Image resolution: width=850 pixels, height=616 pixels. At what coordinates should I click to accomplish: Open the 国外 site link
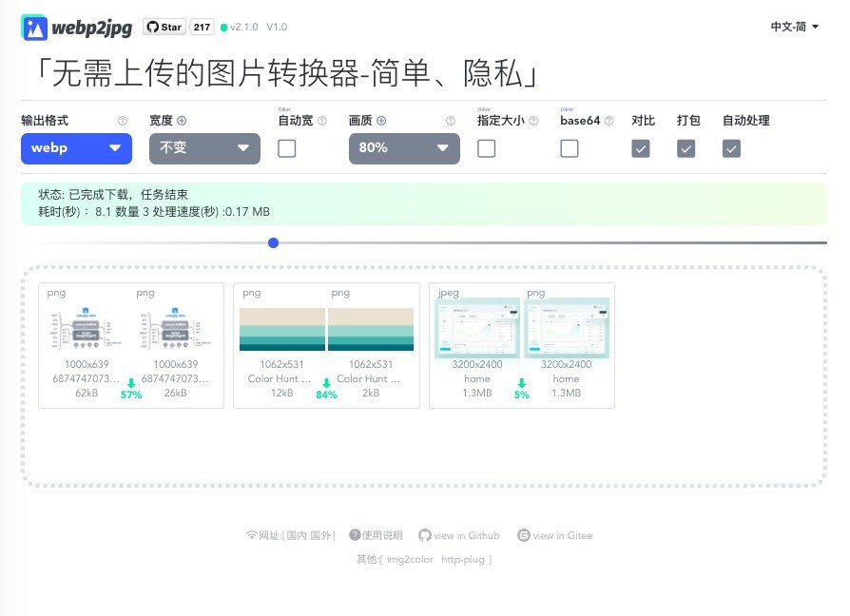(x=320, y=535)
